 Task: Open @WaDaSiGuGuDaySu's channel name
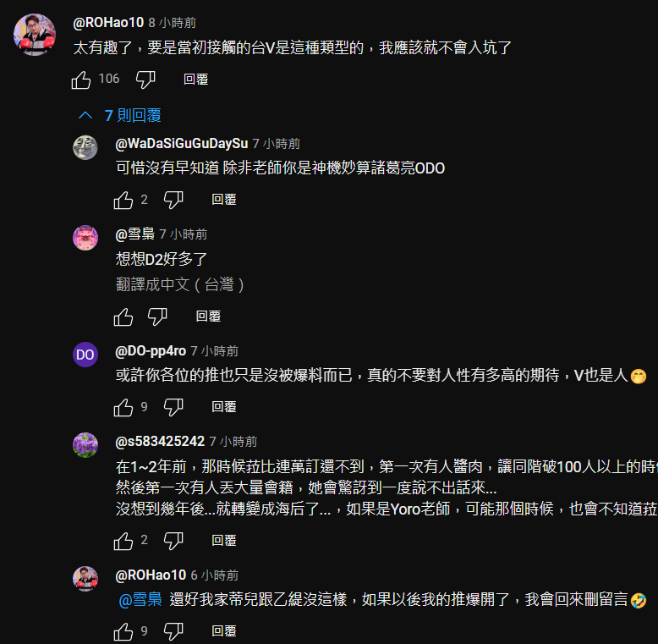182,144
